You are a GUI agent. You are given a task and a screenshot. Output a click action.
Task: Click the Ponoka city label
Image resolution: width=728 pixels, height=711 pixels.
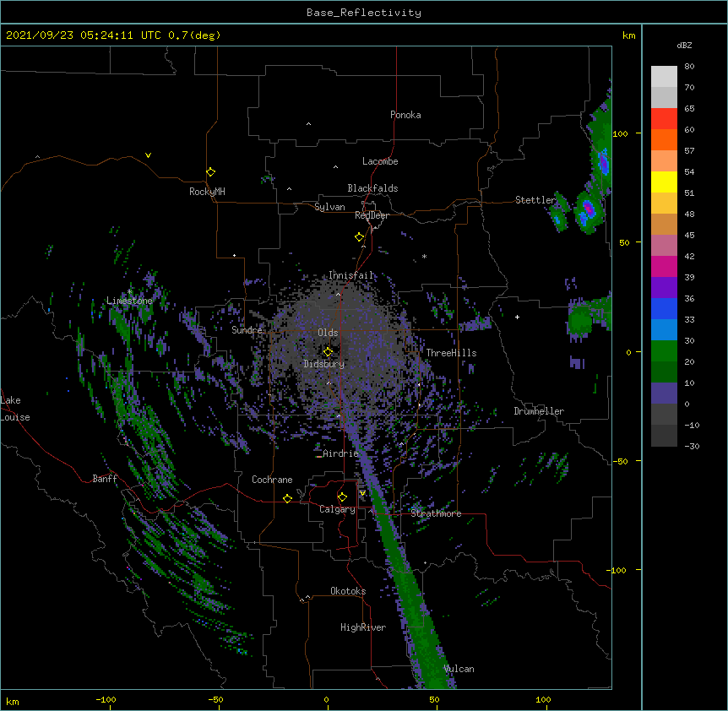[405, 115]
